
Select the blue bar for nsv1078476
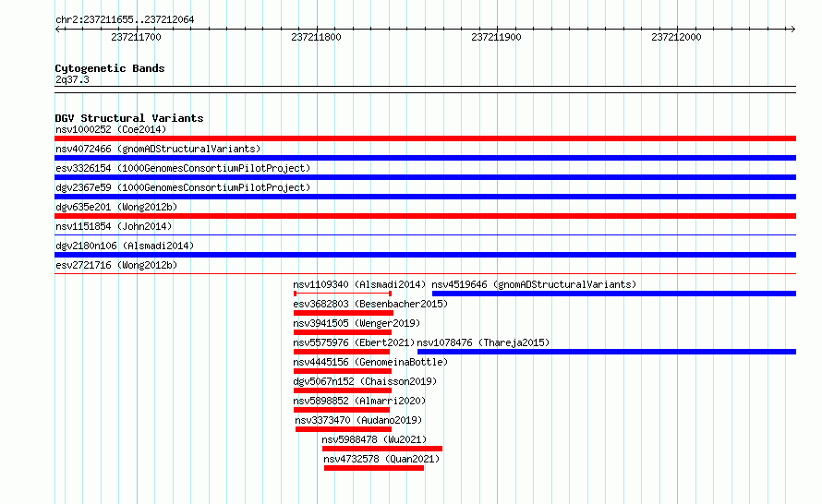[607, 352]
